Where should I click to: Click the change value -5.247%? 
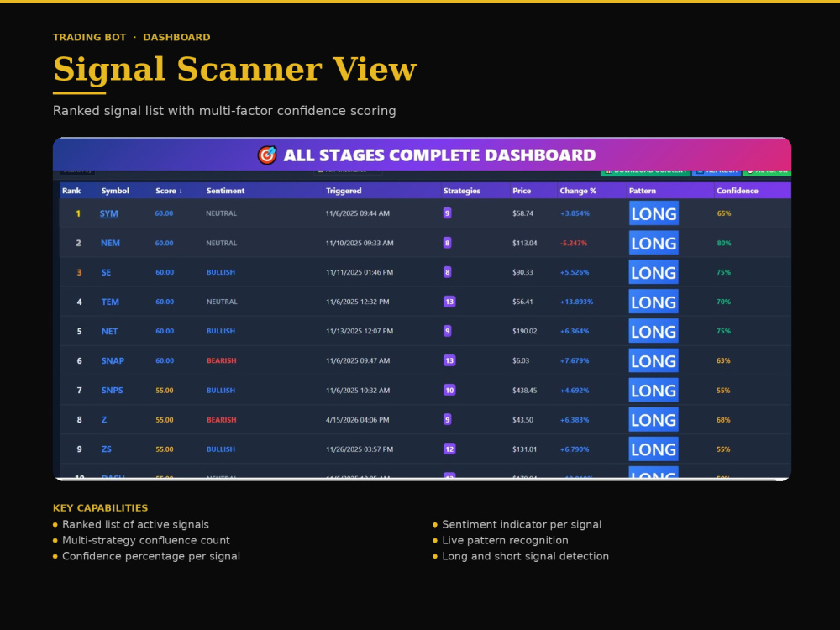click(574, 243)
